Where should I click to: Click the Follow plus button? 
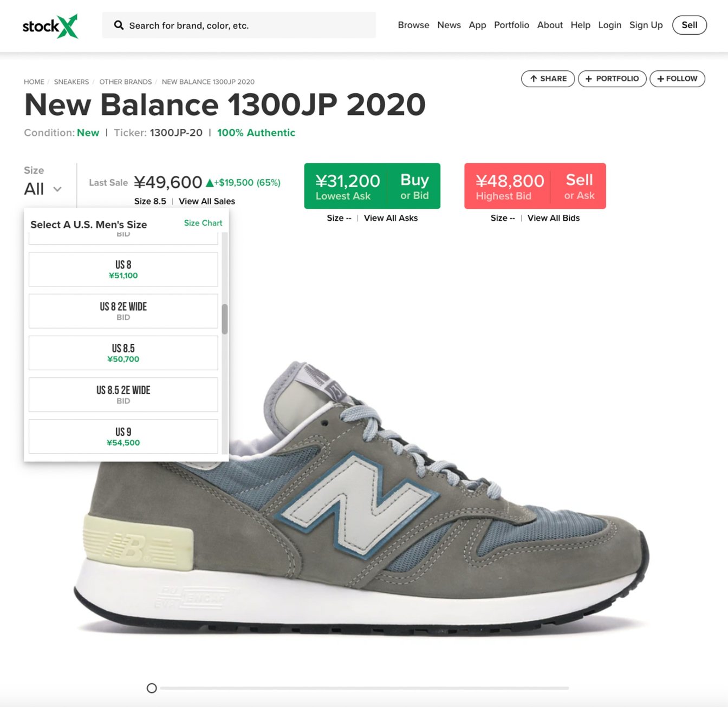[x=677, y=78]
